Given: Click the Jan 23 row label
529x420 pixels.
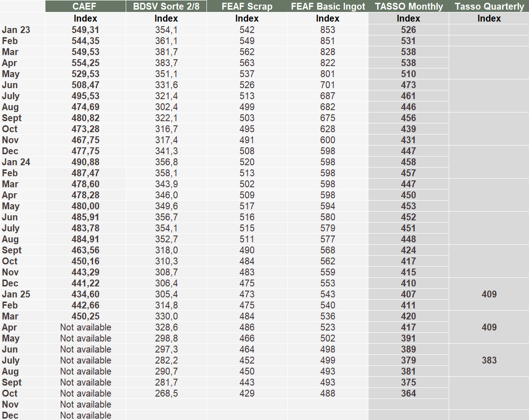Looking at the screenshot, I should [16, 30].
